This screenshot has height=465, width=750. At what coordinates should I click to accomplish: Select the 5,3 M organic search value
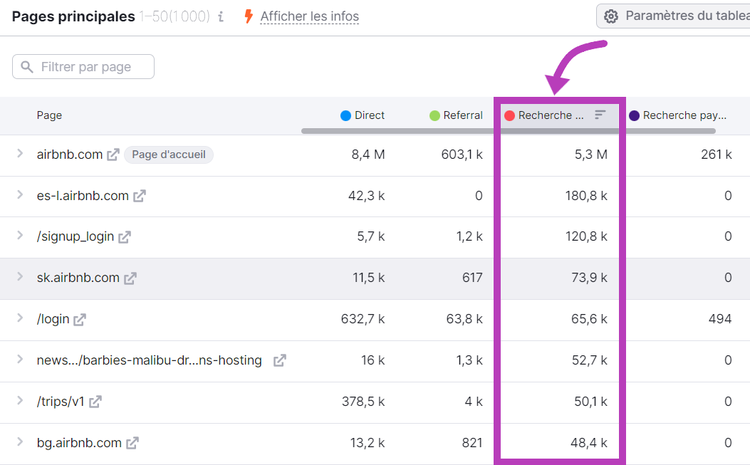click(591, 155)
